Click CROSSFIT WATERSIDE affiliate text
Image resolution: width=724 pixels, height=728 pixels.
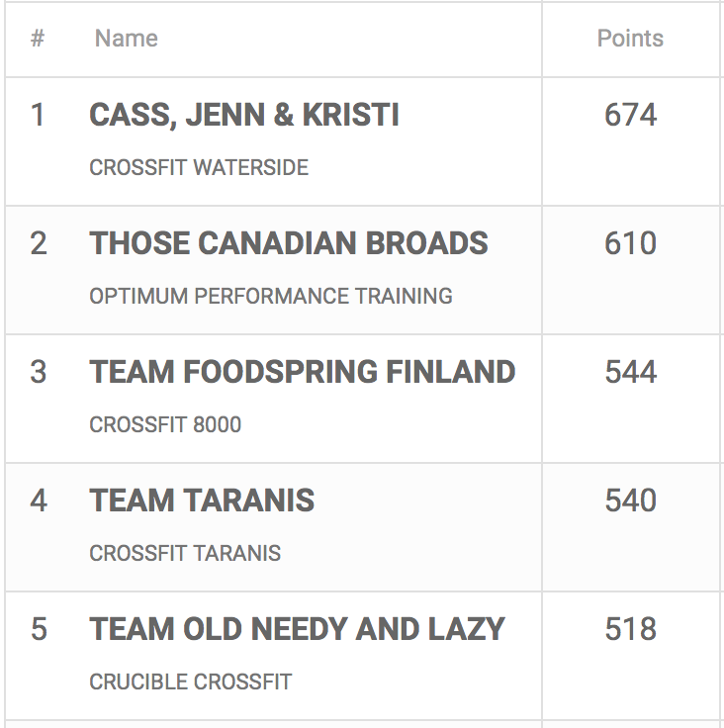point(199,167)
